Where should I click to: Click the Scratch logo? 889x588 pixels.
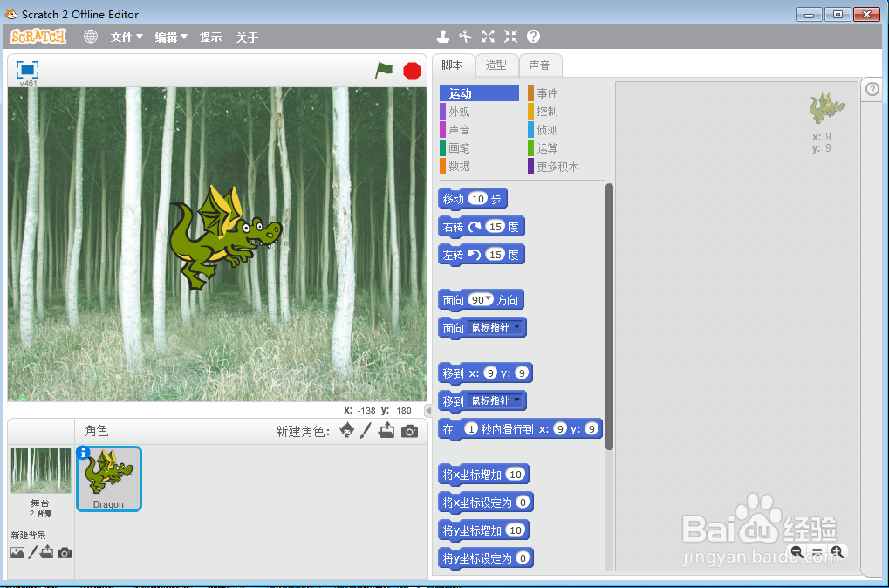pyautogui.click(x=38, y=37)
